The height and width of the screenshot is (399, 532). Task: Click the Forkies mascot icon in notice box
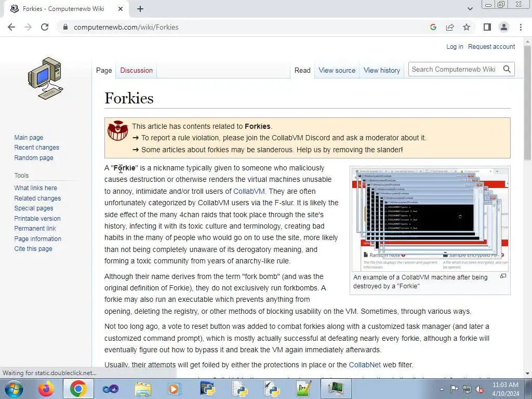(118, 130)
